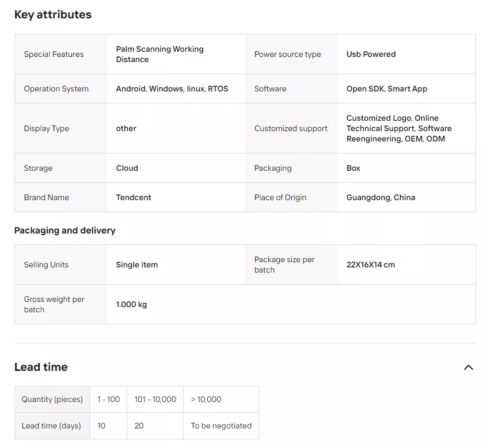Screen dimensions: 487x448
Task: Click the 'Single item' value
Action: [x=137, y=265]
